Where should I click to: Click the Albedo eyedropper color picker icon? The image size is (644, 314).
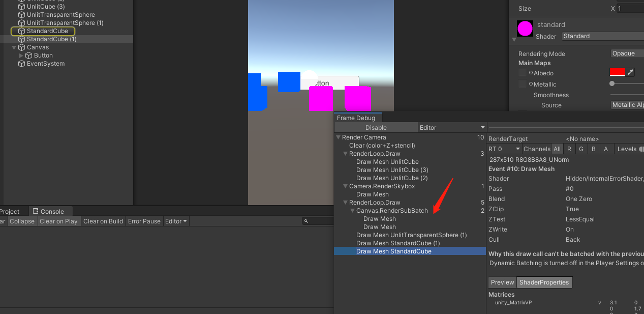pyautogui.click(x=631, y=73)
